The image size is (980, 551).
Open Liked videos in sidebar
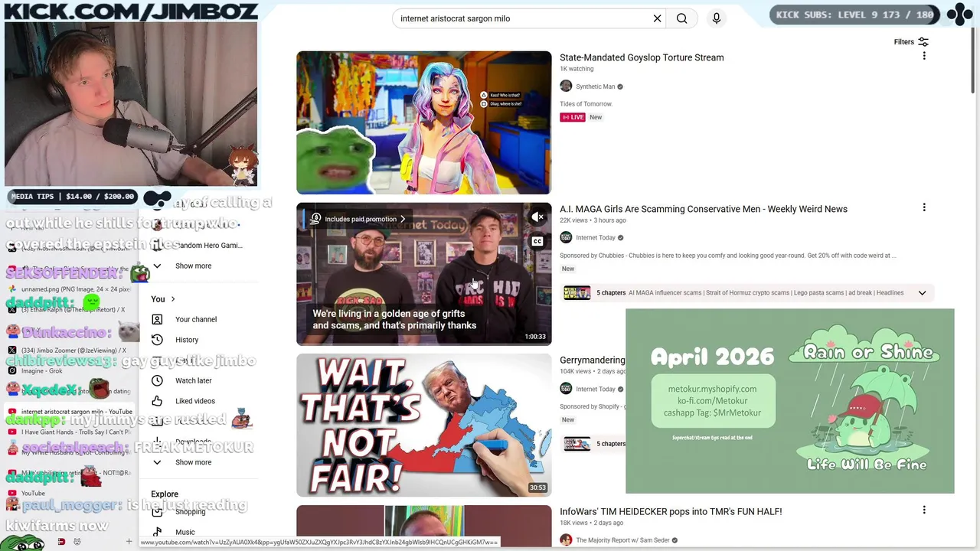195,401
